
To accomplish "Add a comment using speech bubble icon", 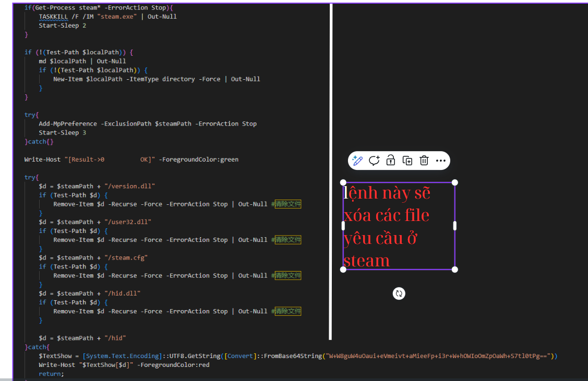I will tap(374, 161).
